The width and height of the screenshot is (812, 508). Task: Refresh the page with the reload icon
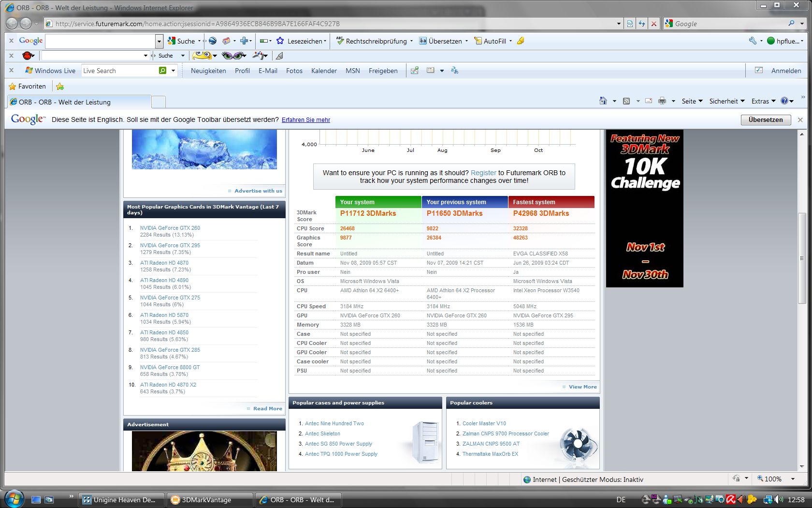pyautogui.click(x=642, y=23)
